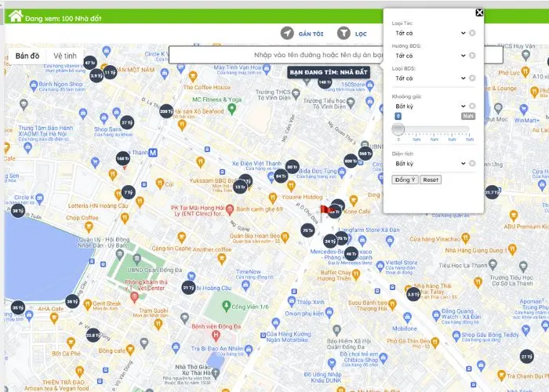This screenshot has width=549, height=392.
Task: Click the price range slider handle
Action: (x=398, y=128)
